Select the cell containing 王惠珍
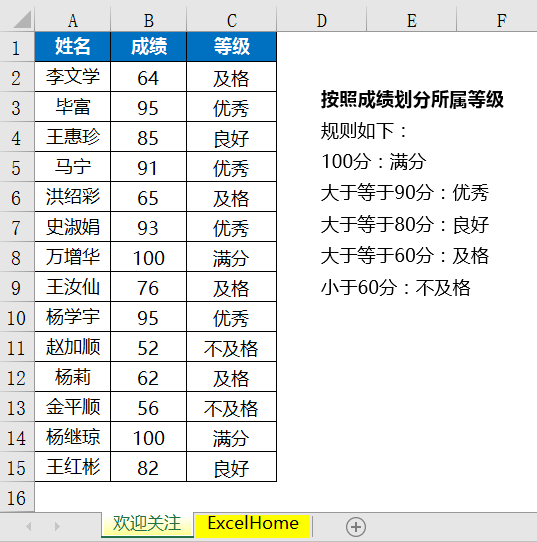This screenshot has height=542, width=537. (73, 137)
